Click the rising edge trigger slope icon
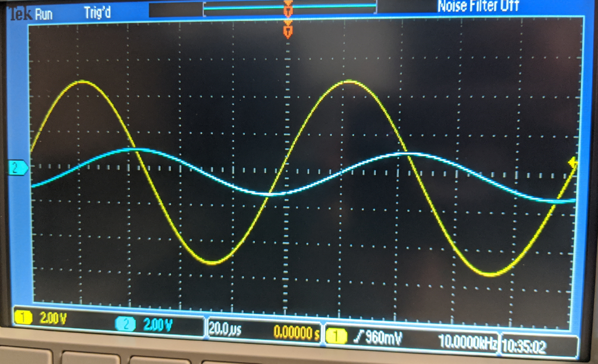The width and height of the screenshot is (598, 364). (x=360, y=339)
